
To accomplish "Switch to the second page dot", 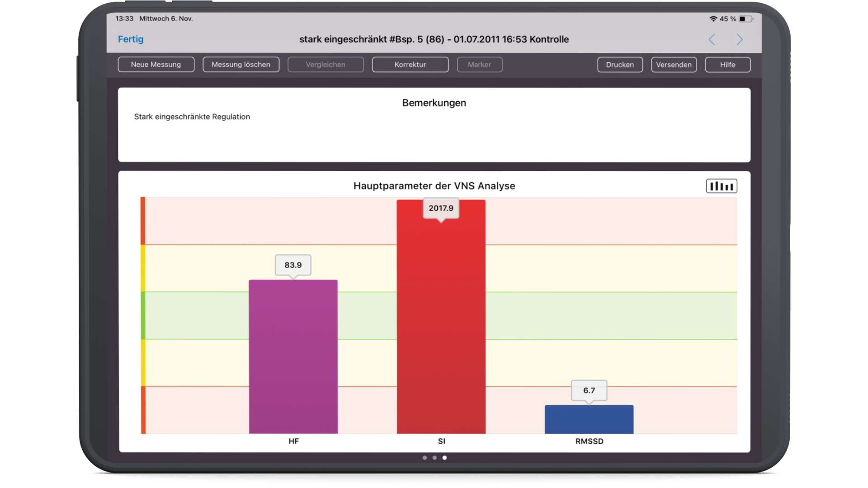I will point(434,458).
